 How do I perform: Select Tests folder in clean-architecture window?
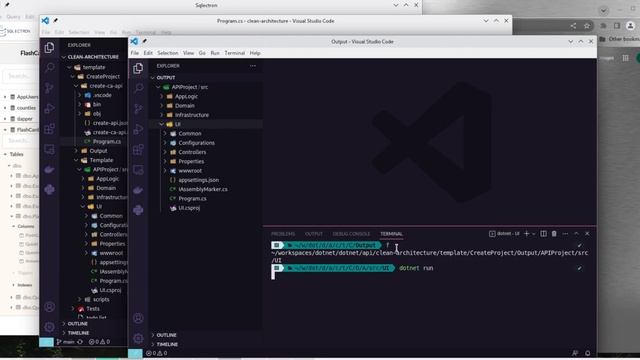pos(93,309)
